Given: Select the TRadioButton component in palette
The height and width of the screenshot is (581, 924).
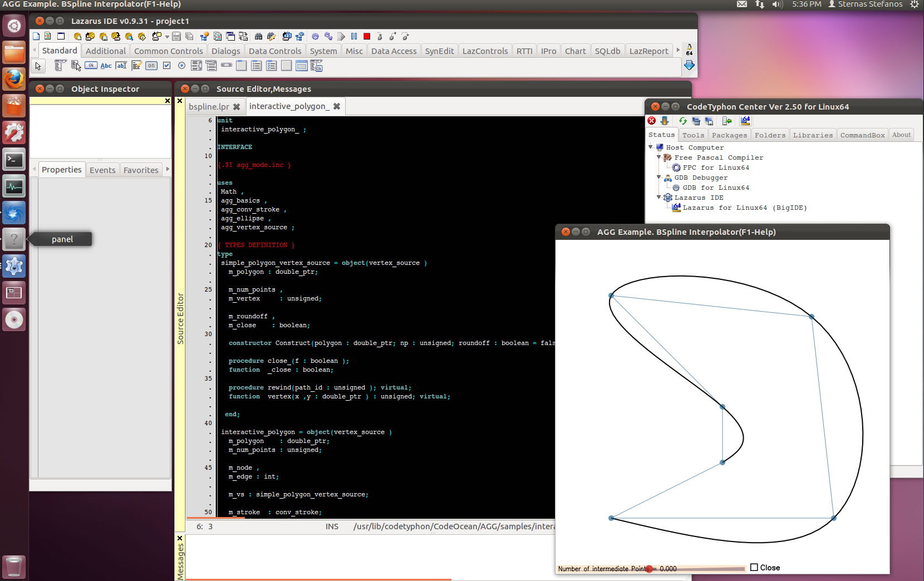Looking at the screenshot, I should click(181, 66).
